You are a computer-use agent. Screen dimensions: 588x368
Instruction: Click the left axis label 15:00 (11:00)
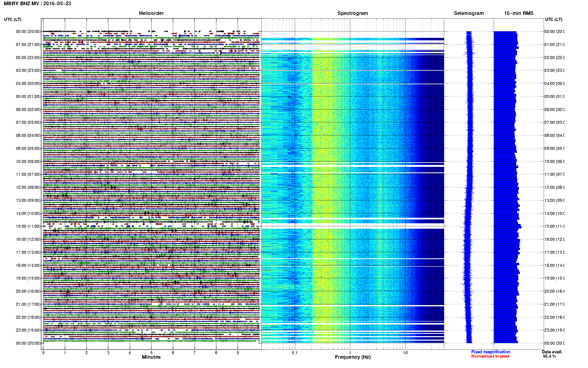click(x=28, y=226)
